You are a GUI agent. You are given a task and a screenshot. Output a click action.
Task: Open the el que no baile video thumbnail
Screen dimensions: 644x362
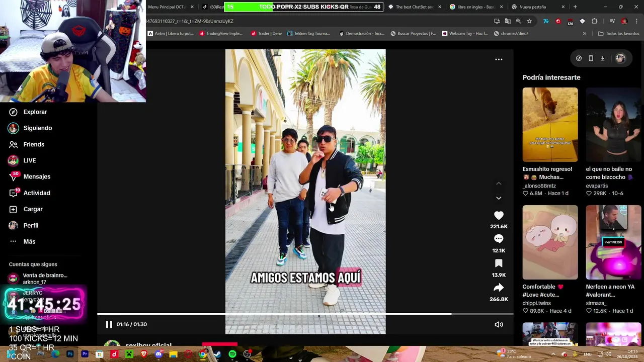613,125
